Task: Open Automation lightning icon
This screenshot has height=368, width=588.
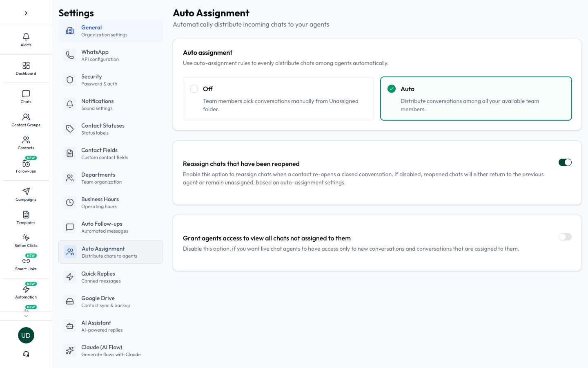Action: (x=26, y=289)
